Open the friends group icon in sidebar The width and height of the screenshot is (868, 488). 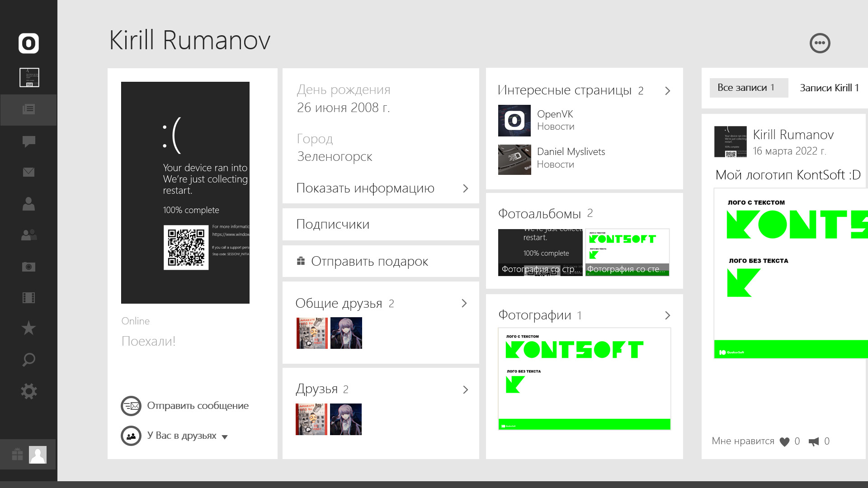28,235
